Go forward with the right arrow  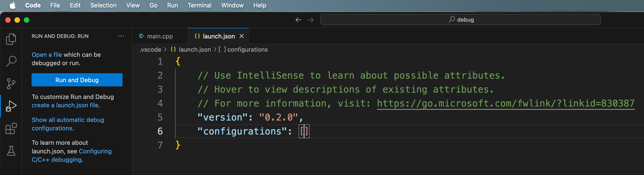(x=311, y=20)
